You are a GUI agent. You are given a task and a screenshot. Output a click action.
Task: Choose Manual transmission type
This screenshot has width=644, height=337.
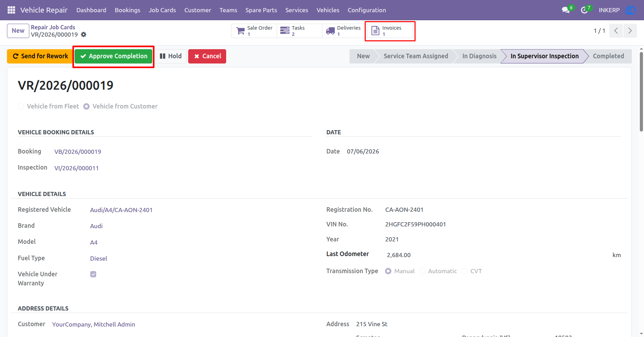click(388, 271)
